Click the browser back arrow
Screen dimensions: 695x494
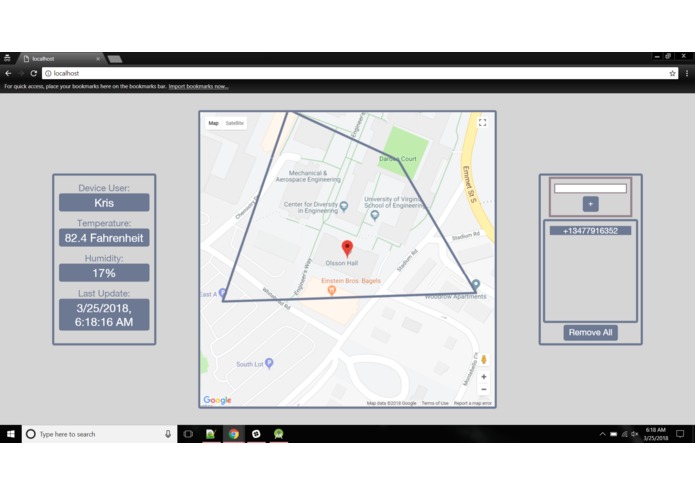8,73
